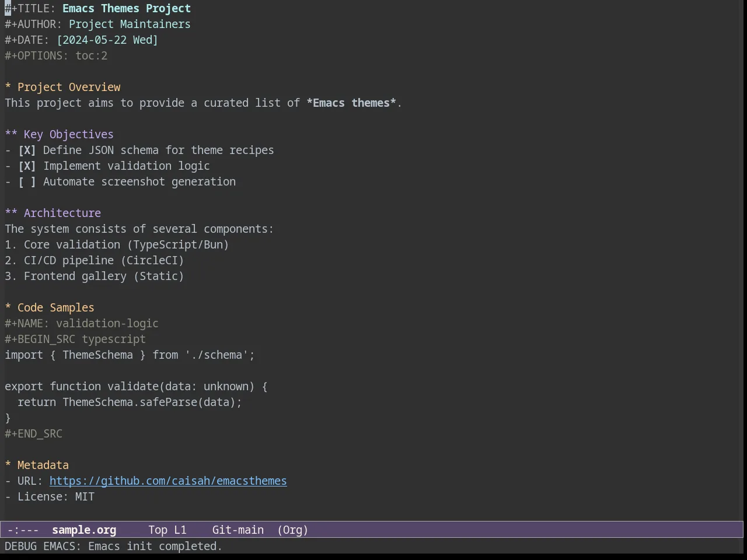Click the '-:---' buffer status flags
Viewport: 747px width, 560px height.
(23, 530)
